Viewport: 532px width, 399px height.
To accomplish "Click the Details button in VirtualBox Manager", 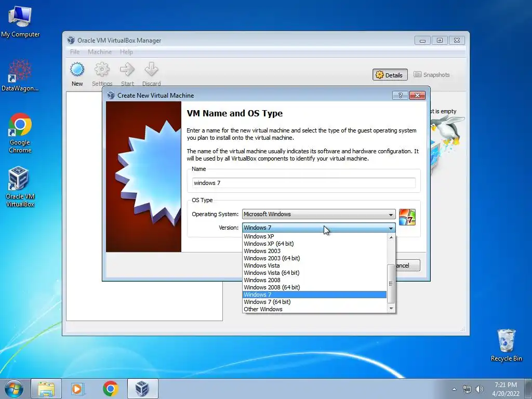I will pos(390,75).
